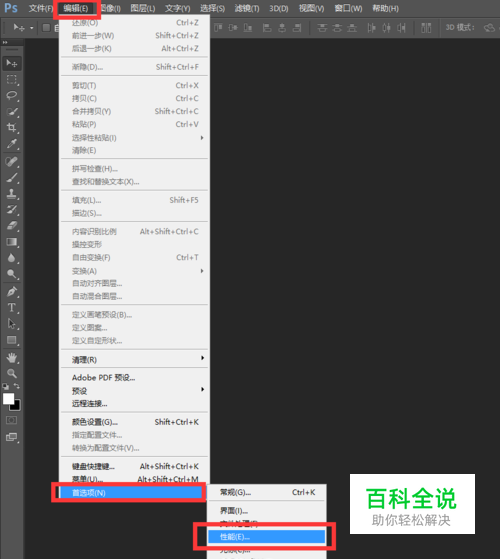This screenshot has width=500, height=559.
Task: Select the Pen tool
Action: pyautogui.click(x=12, y=292)
